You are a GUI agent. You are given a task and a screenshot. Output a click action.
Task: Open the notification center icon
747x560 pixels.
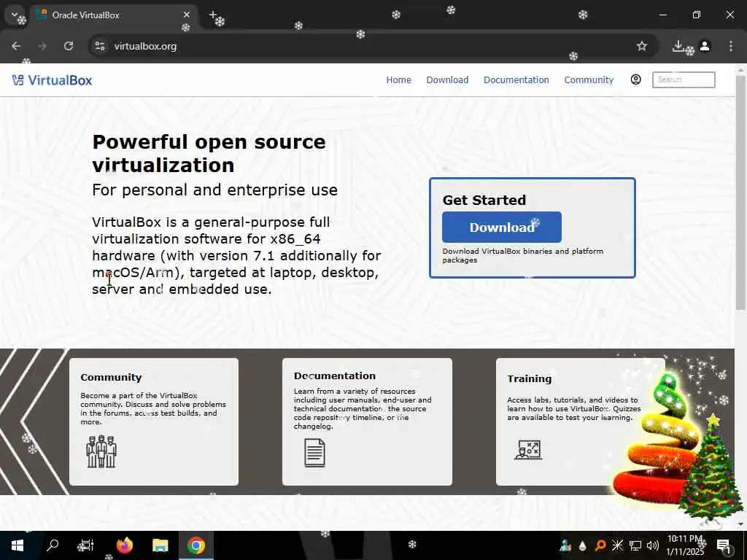coord(724,546)
